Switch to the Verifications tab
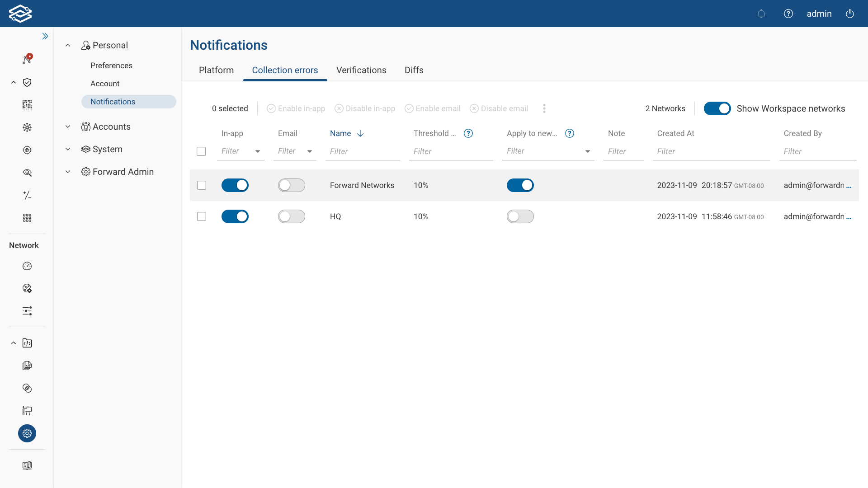868x488 pixels. point(361,70)
